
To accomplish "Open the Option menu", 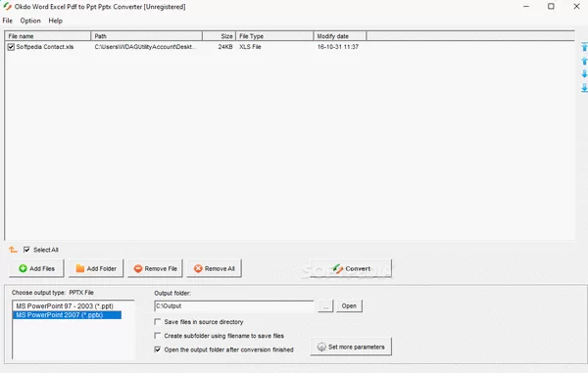I will (30, 21).
